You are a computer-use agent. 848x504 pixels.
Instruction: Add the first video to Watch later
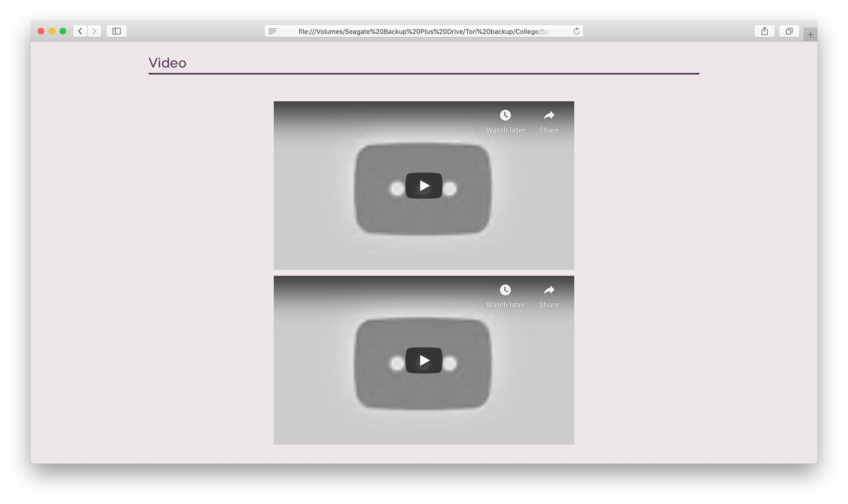(505, 121)
